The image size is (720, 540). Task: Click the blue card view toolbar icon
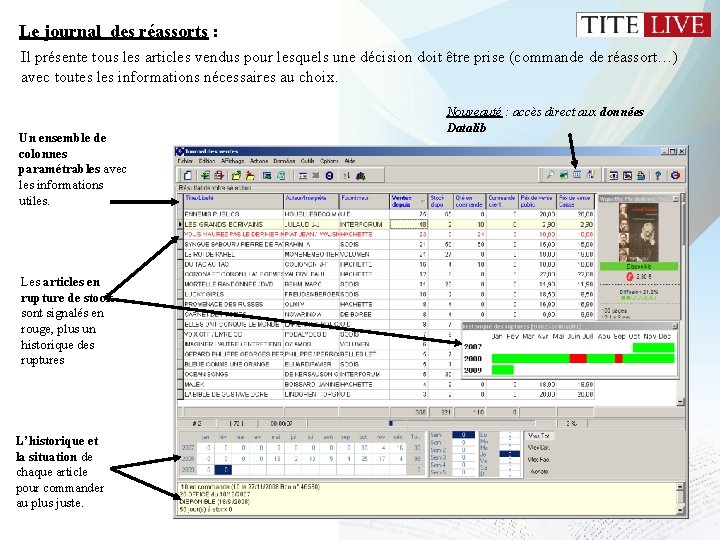click(x=267, y=175)
